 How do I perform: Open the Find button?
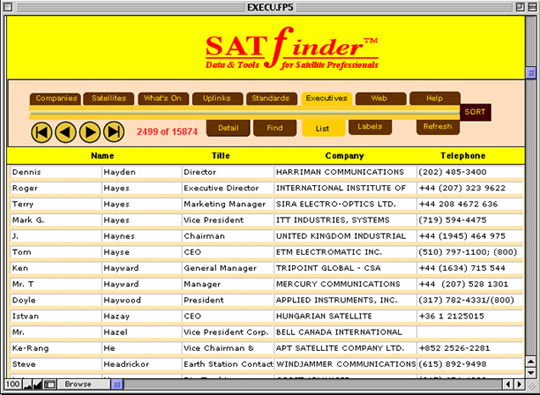point(275,128)
